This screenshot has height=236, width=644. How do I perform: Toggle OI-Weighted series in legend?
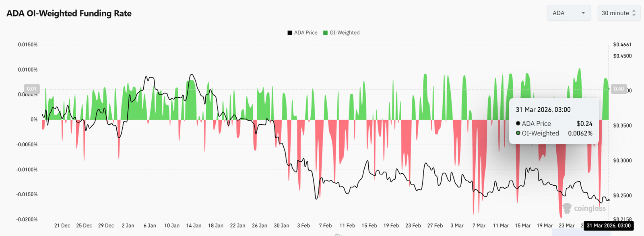point(345,33)
